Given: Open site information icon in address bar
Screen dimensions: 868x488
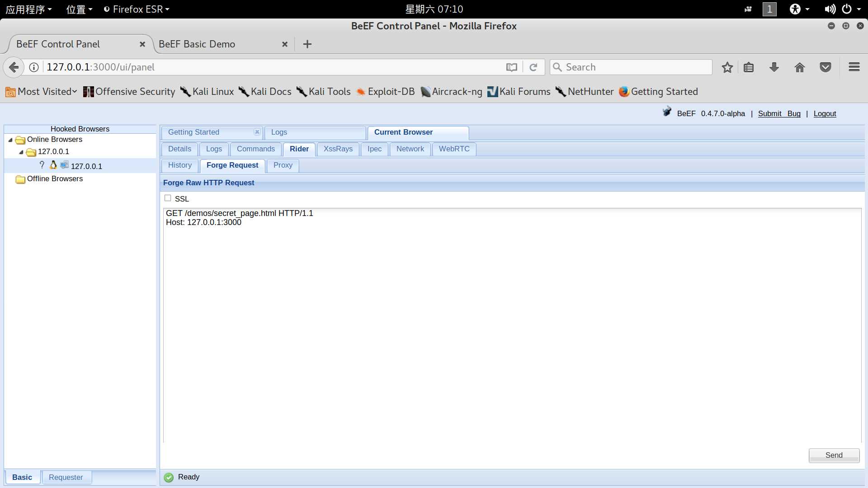Looking at the screenshot, I should click(34, 67).
